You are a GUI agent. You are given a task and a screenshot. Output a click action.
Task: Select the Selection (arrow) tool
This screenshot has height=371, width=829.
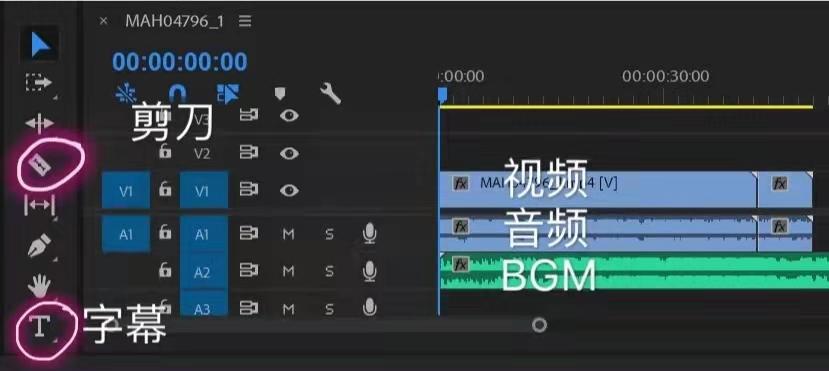(40, 44)
